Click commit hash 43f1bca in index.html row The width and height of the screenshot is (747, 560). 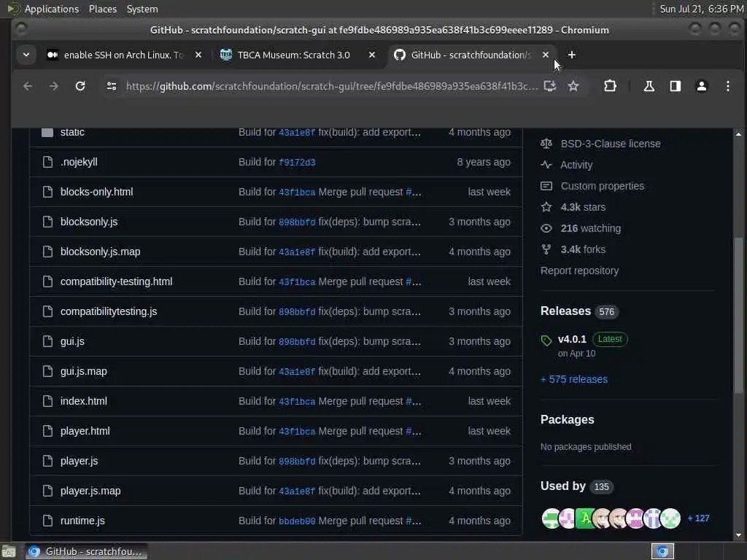(297, 402)
